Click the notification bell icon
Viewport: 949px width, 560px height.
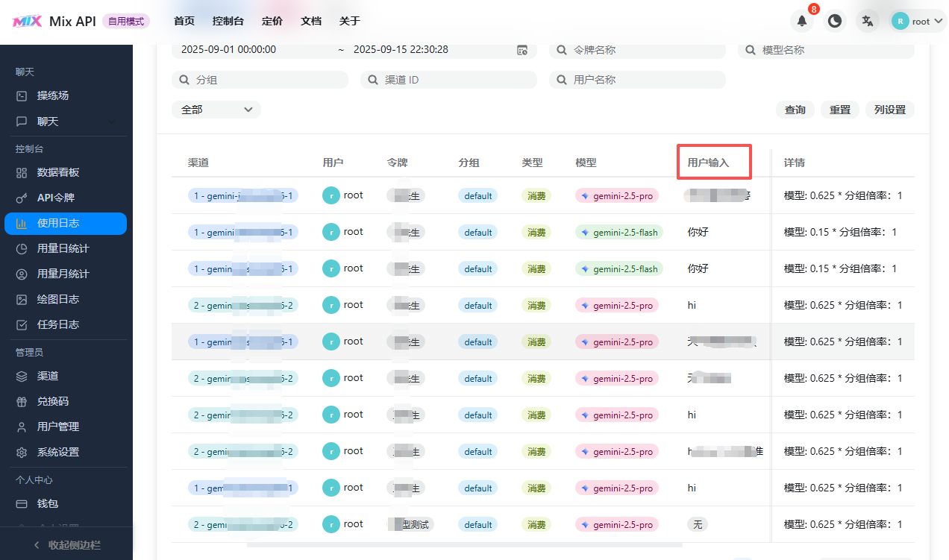[802, 21]
